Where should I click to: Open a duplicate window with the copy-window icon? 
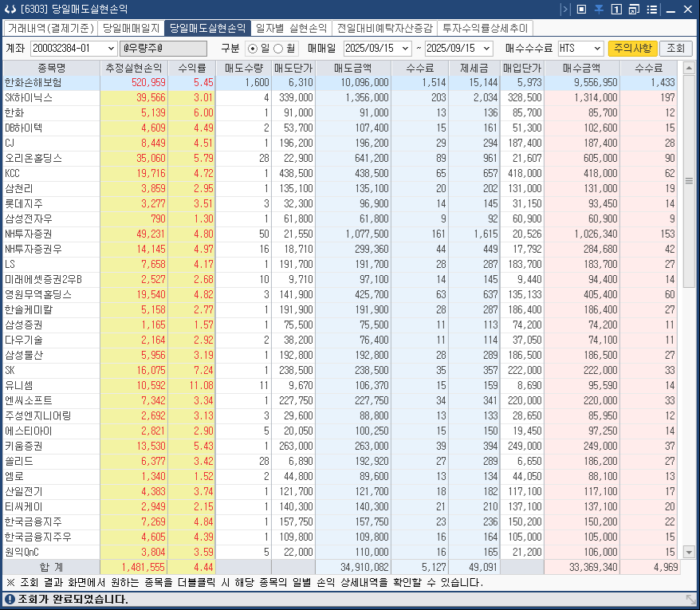[633, 9]
